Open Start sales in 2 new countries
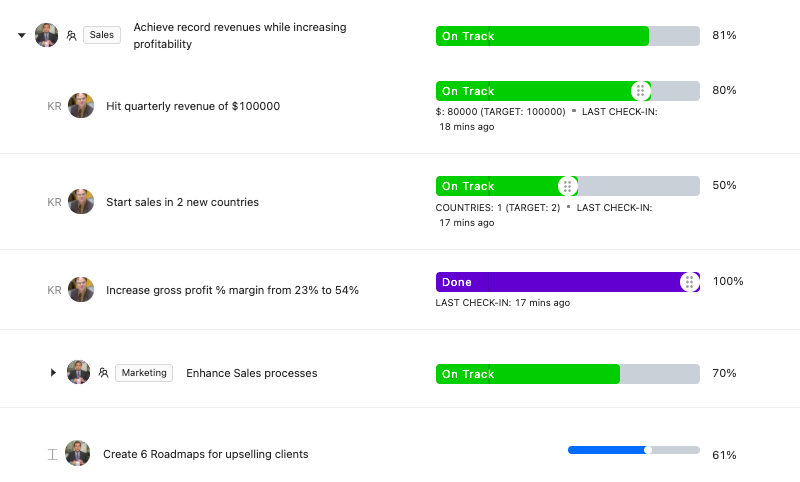This screenshot has height=482, width=800. pyautogui.click(x=182, y=202)
